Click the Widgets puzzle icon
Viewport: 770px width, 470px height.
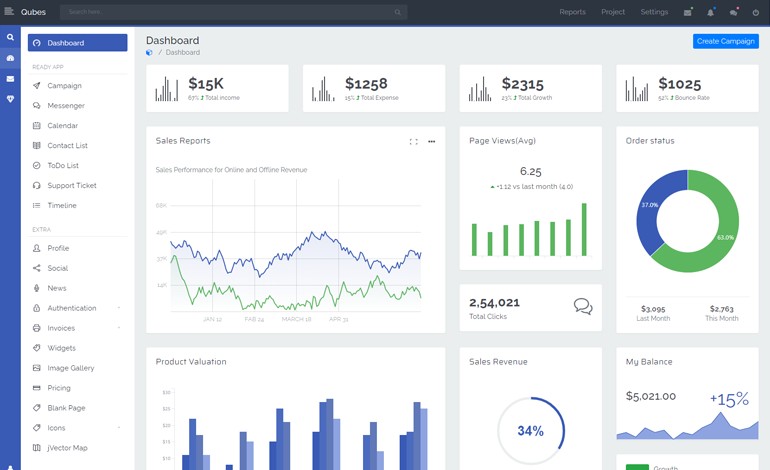(36, 348)
